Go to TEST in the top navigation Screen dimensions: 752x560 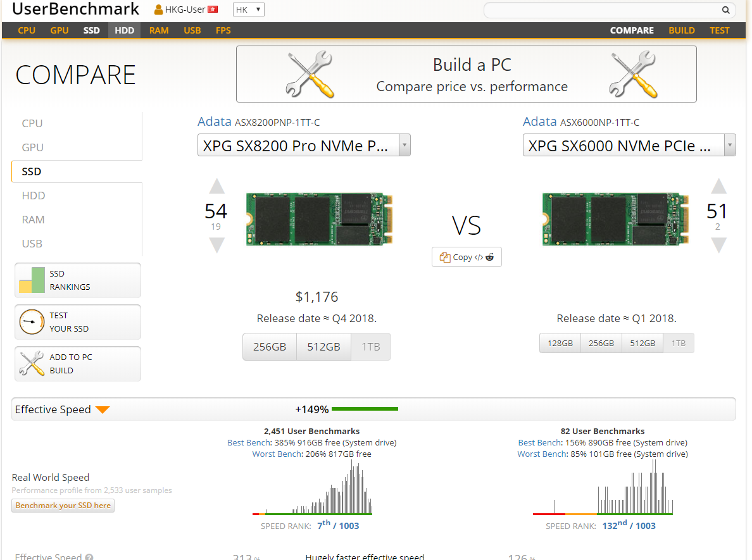[x=719, y=30]
